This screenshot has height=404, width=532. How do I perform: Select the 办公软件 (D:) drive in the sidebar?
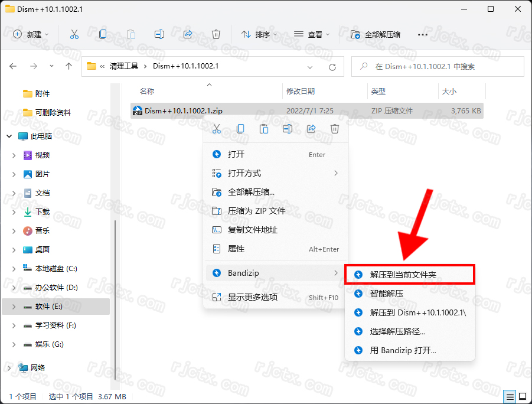click(x=56, y=288)
